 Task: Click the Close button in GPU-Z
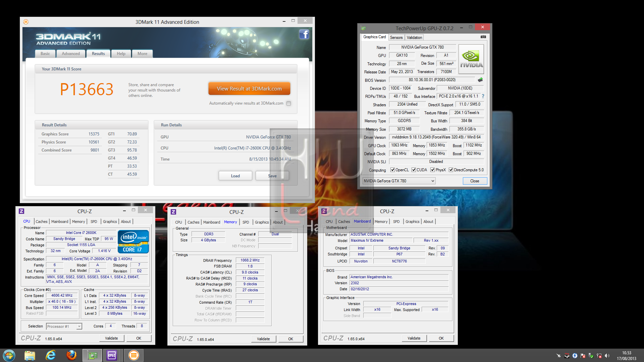pos(475,181)
